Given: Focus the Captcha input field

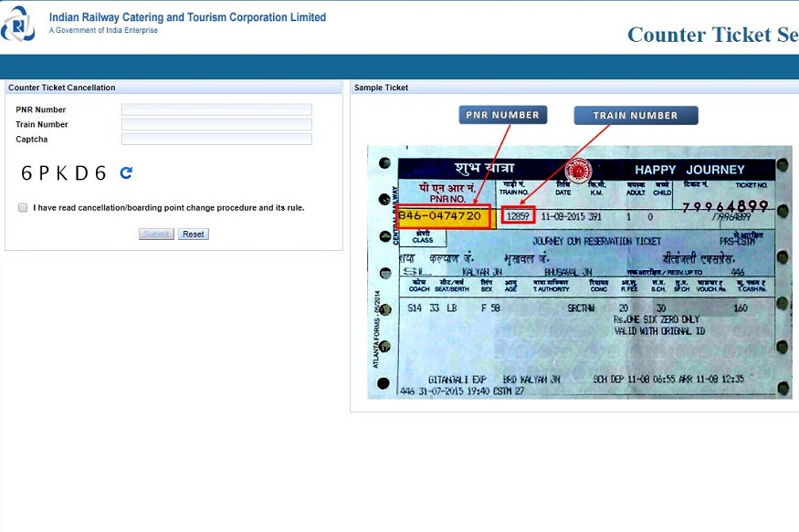Looking at the screenshot, I should click(216, 139).
